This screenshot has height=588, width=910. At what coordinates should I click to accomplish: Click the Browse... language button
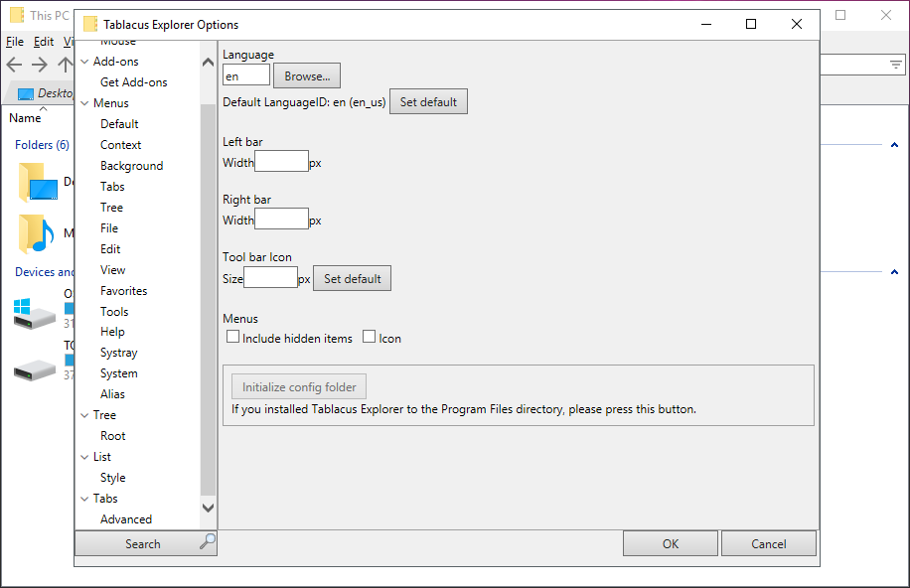(307, 76)
